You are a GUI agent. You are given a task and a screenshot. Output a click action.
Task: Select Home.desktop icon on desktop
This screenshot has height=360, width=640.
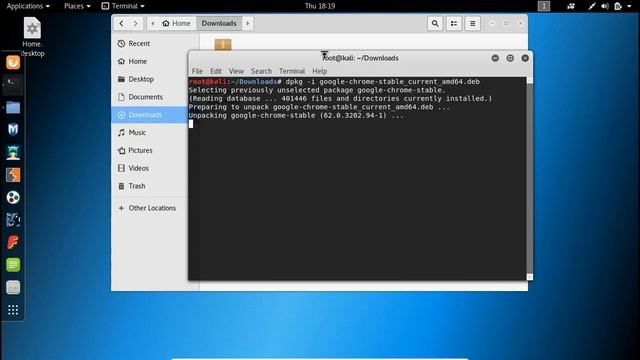point(32,37)
